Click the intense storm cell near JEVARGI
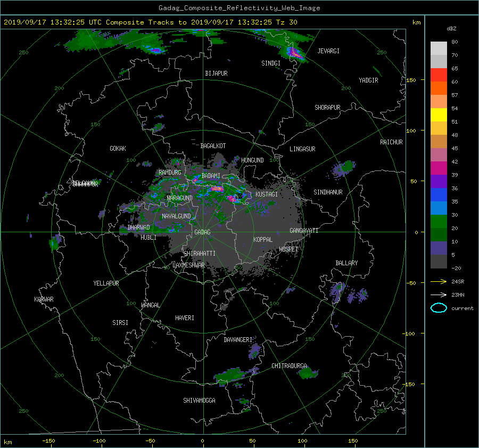The width and height of the screenshot is (479, 448). coord(295,53)
